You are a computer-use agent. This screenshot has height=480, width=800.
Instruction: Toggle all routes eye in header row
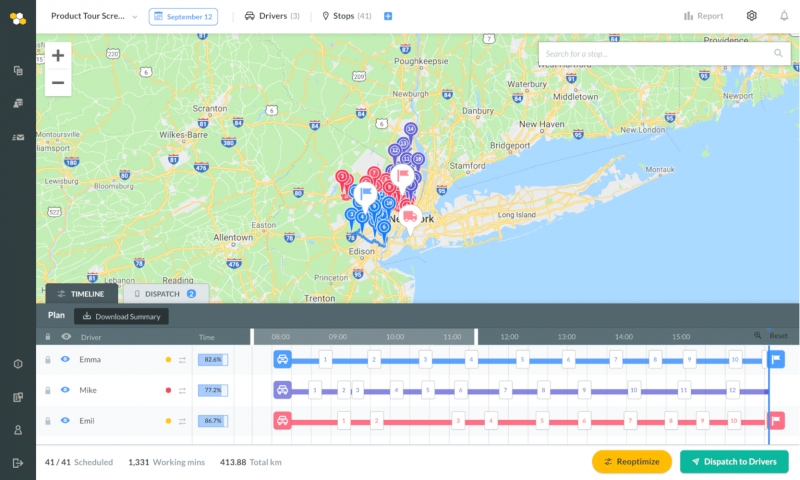tap(66, 337)
